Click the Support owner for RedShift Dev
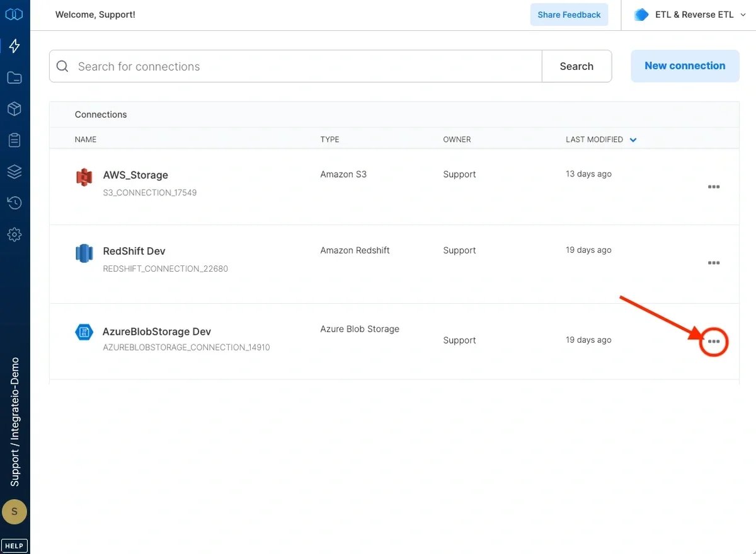 tap(459, 250)
